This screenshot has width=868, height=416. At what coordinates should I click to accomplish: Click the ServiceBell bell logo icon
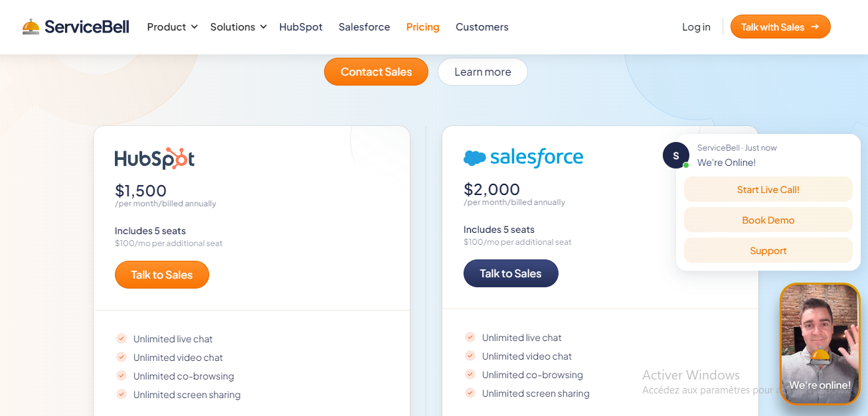point(31,27)
